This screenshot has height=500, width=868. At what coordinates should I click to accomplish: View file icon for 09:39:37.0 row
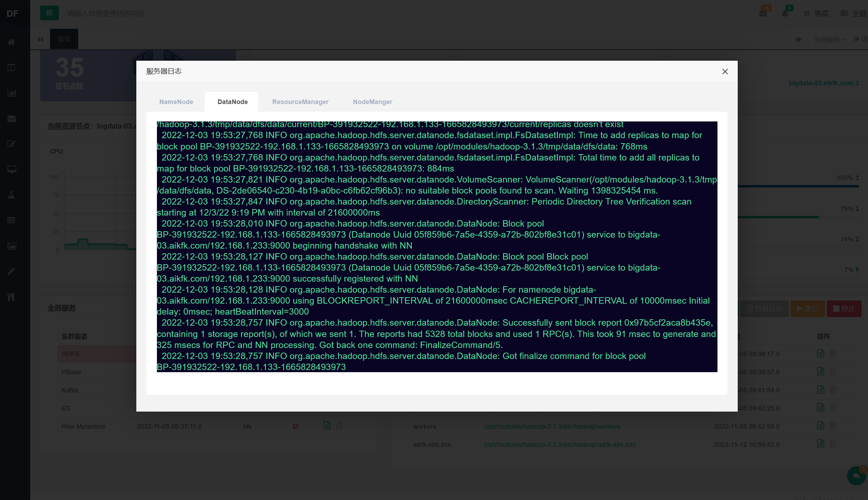[820, 371]
